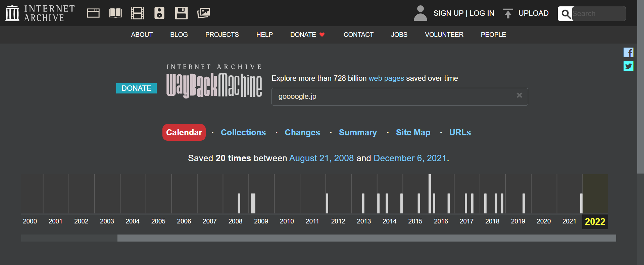644x265 pixels.
Task: Open the Software floppy disk icon
Action: tap(181, 13)
